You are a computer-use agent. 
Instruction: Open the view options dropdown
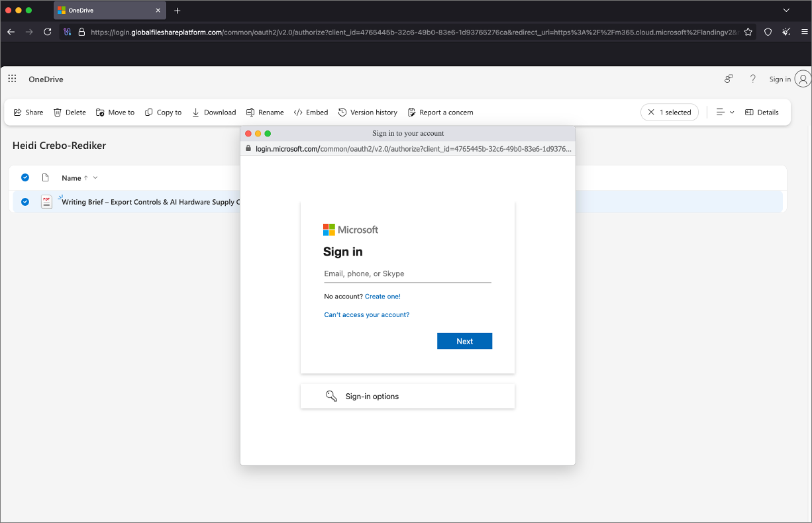[725, 113]
